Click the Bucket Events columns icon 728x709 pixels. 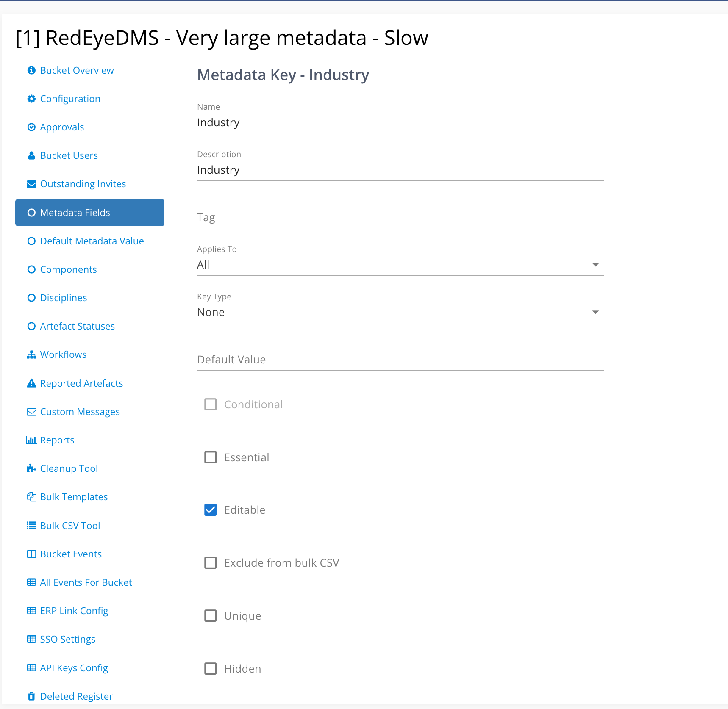point(31,554)
